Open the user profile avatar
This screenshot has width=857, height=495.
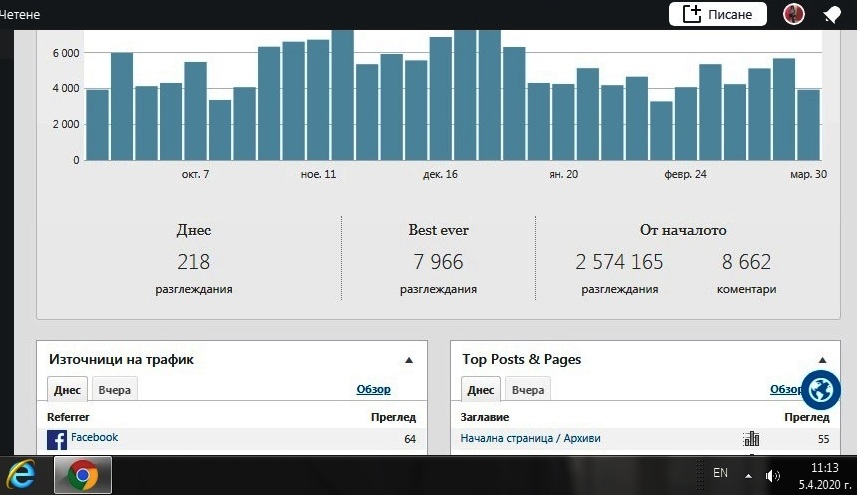(794, 14)
